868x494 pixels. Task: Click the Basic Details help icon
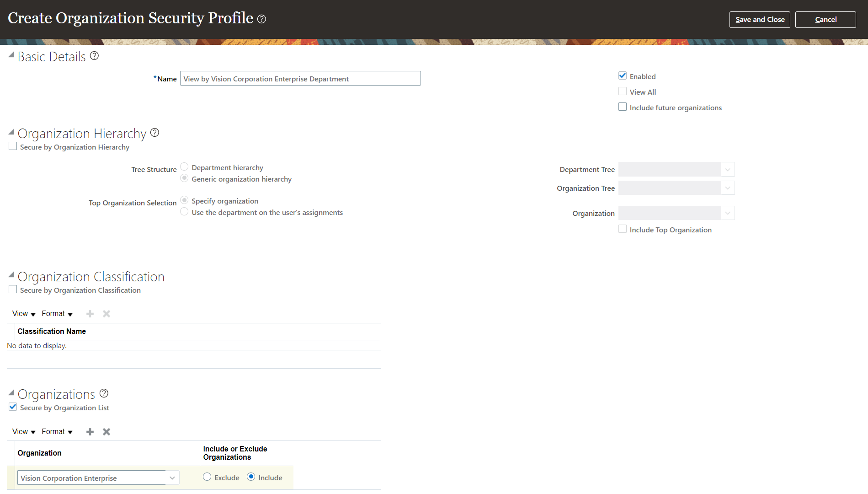(95, 55)
